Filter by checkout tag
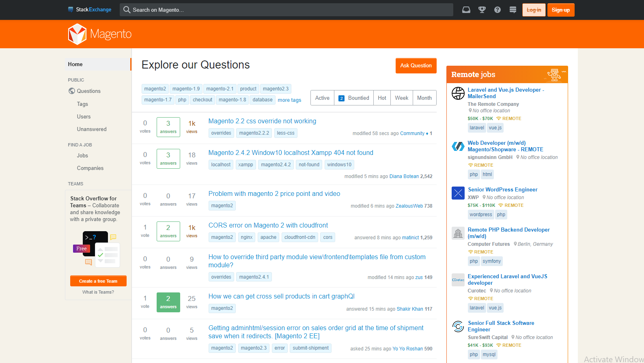644x363 pixels. coord(202,100)
